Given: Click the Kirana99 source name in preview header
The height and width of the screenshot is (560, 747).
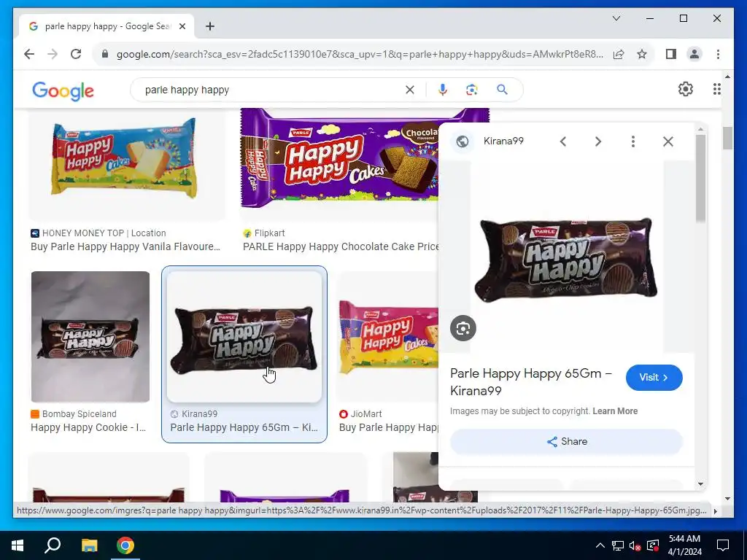Looking at the screenshot, I should pyautogui.click(x=503, y=141).
